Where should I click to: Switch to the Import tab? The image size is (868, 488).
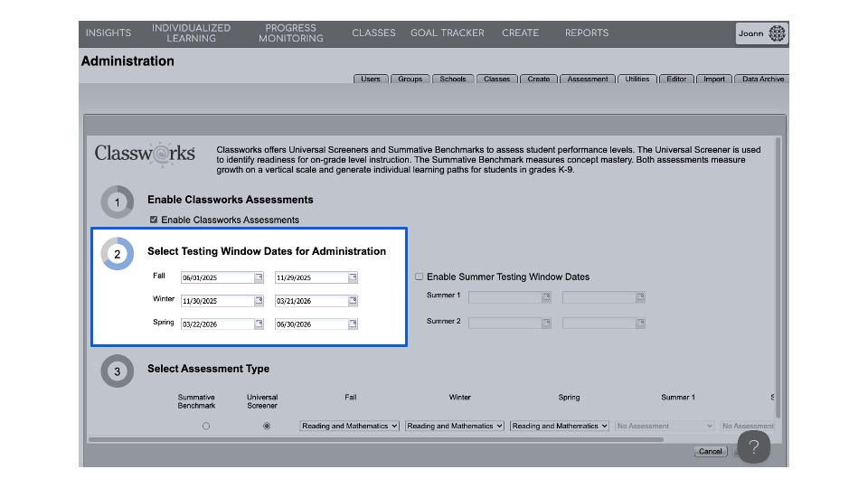(714, 80)
